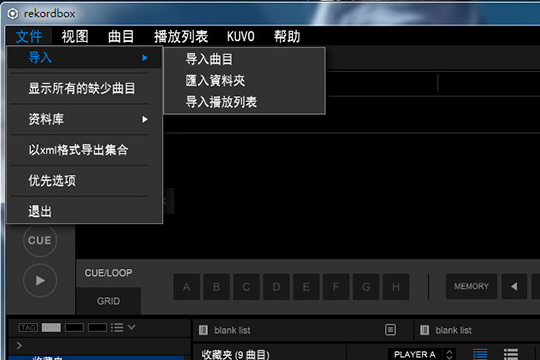540x360 pixels.
Task: Trigger hot cue F
Action: point(336,287)
